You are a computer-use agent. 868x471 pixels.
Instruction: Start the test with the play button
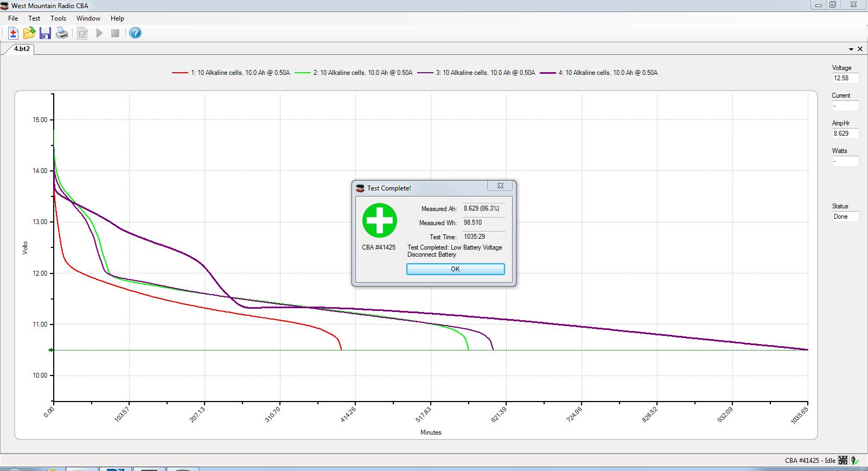[x=99, y=34]
